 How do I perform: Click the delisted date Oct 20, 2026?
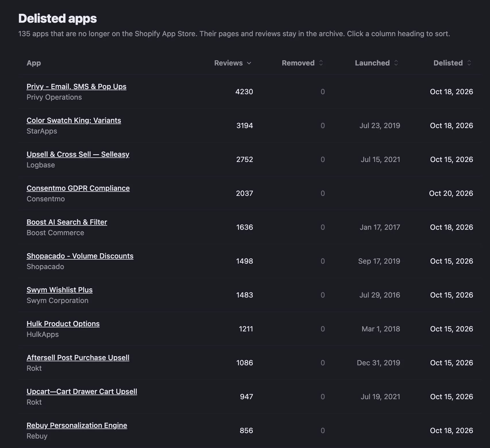tap(451, 193)
